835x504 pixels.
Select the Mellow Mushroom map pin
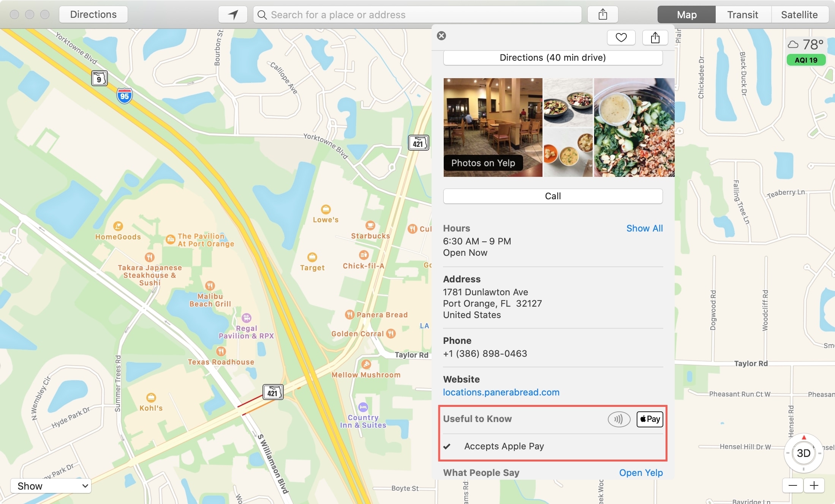click(366, 364)
